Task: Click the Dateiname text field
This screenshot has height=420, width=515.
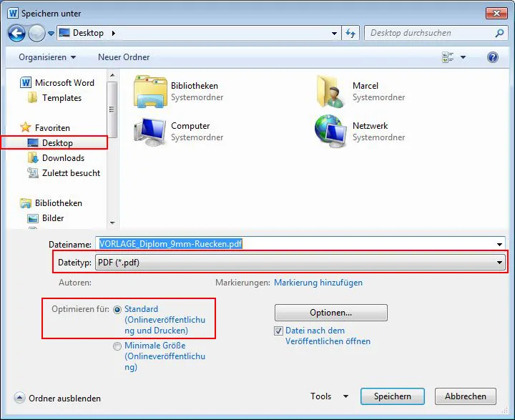Action: pyautogui.click(x=295, y=244)
